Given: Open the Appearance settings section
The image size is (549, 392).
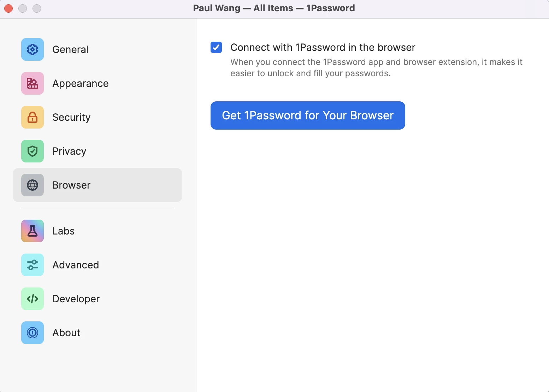Looking at the screenshot, I should click(81, 84).
